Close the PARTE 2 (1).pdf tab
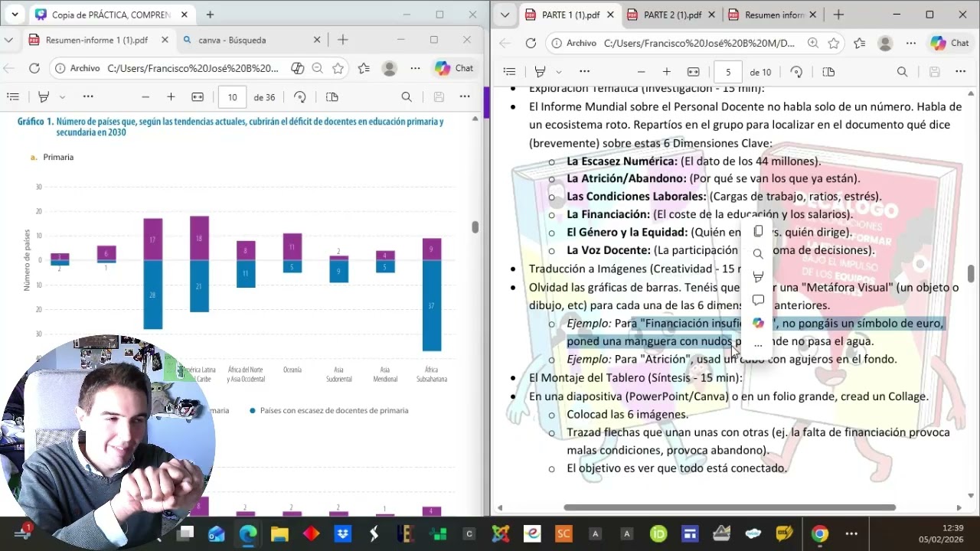The height and width of the screenshot is (551, 980). pos(712,15)
